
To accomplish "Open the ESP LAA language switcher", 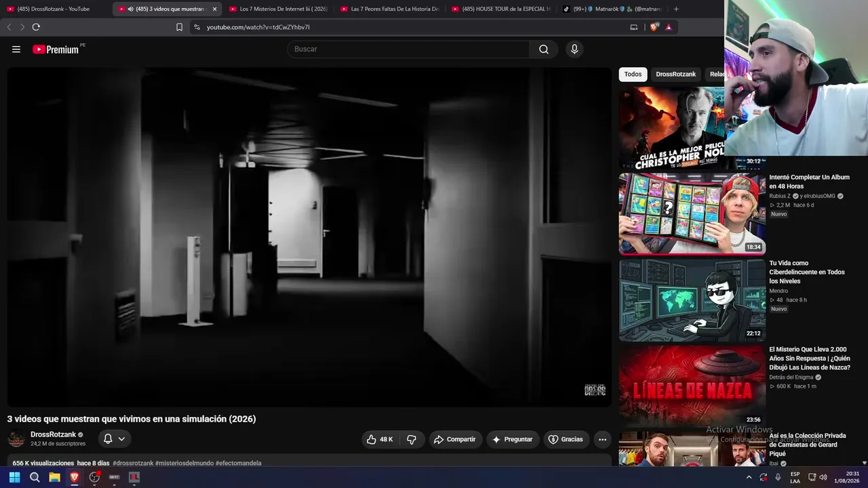I will coord(795,477).
